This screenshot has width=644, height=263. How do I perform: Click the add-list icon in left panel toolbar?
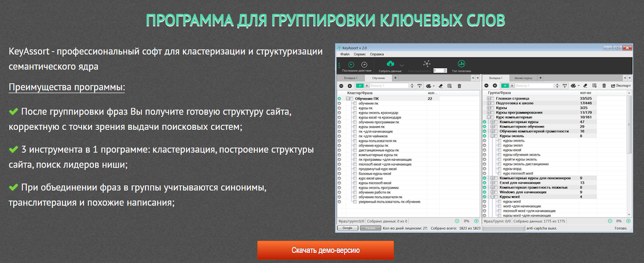[x=450, y=86]
